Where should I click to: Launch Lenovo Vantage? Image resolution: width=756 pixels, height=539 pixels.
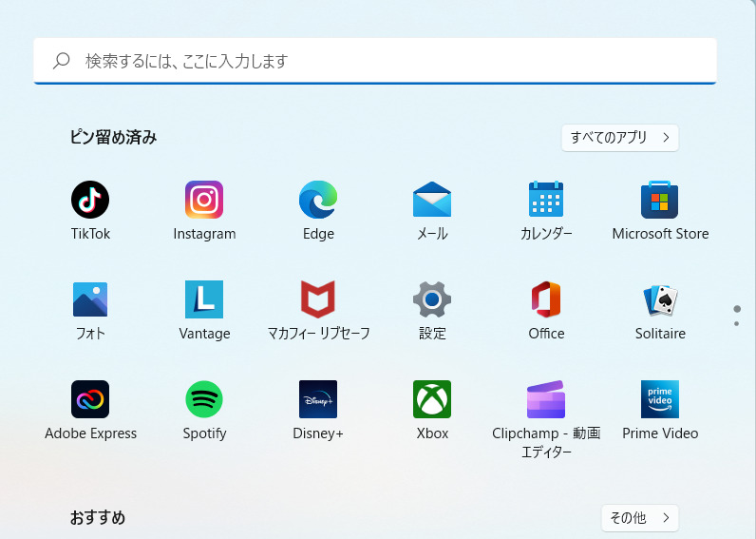coord(204,299)
